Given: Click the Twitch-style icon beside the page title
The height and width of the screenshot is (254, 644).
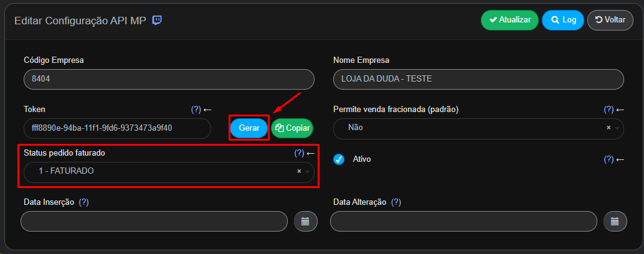Looking at the screenshot, I should [156, 21].
